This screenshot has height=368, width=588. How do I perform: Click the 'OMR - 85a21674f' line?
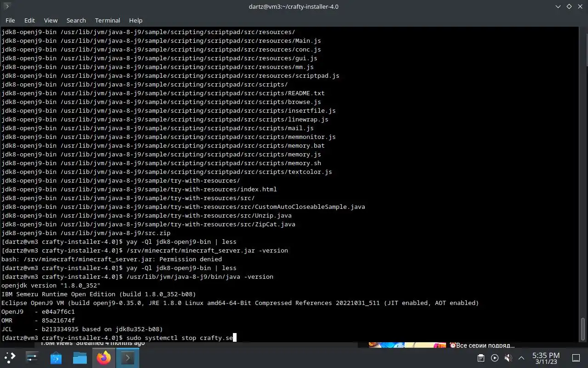tap(38, 321)
